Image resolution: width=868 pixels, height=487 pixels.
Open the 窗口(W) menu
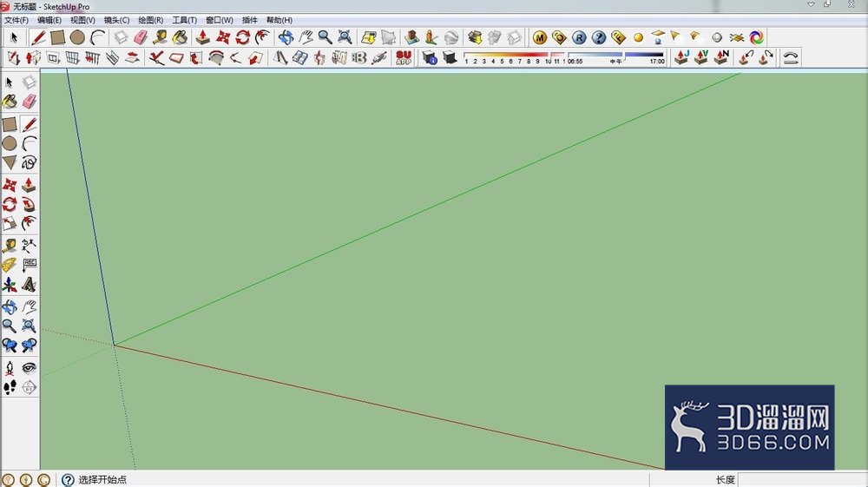tap(220, 20)
